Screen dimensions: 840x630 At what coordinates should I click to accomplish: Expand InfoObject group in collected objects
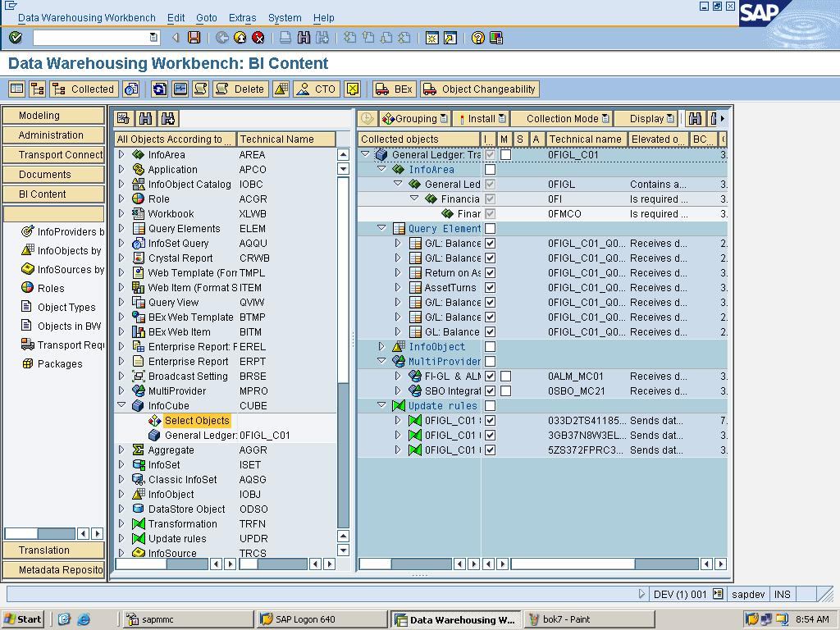click(381, 347)
